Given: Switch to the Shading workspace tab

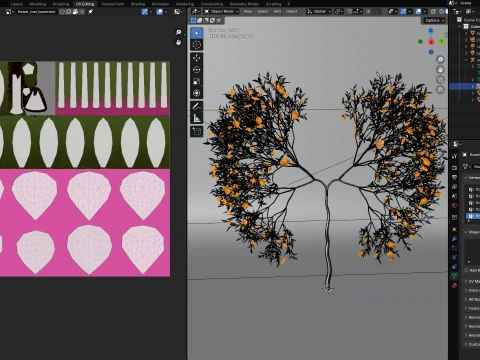Looking at the screenshot, I should 138,4.
